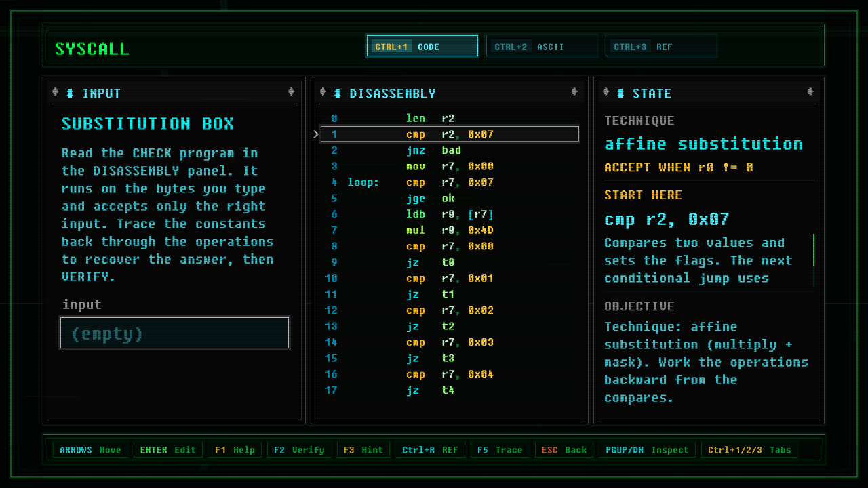
Task: Click the INPUT panel right diamond icon
Action: (x=292, y=92)
